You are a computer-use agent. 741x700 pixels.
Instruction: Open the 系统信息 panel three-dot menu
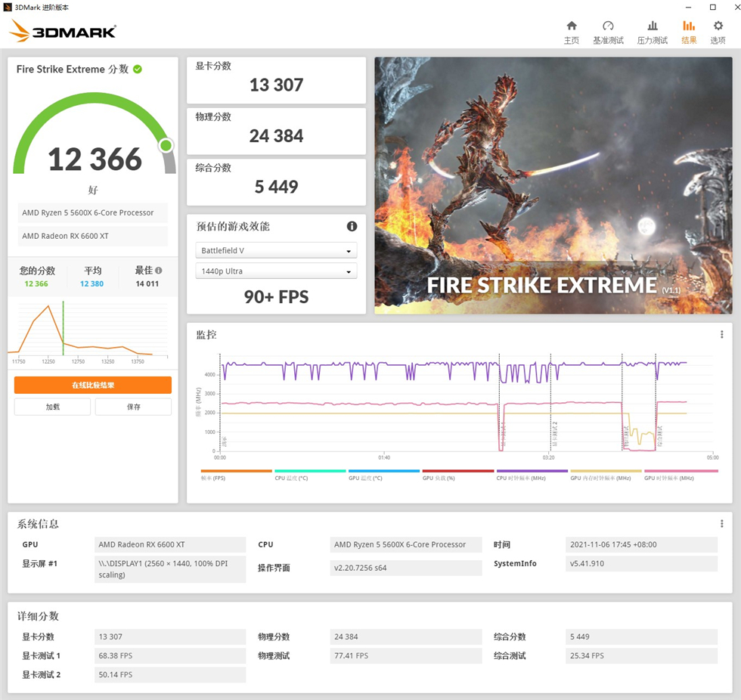pyautogui.click(x=721, y=523)
